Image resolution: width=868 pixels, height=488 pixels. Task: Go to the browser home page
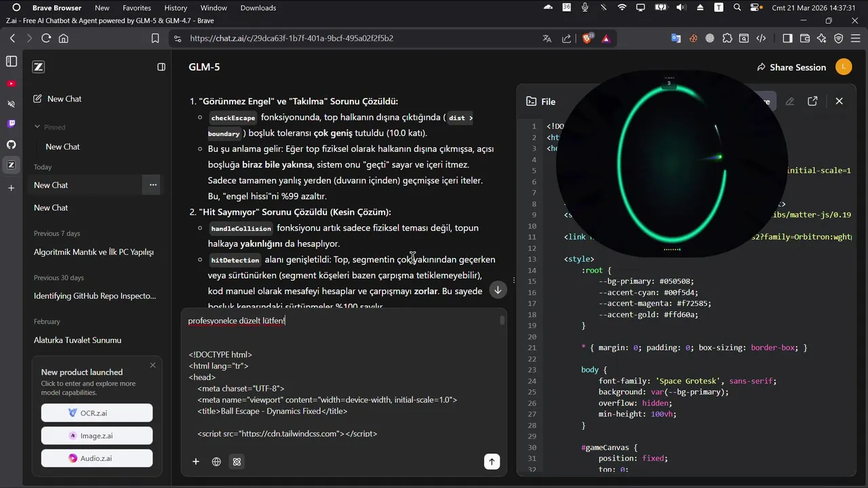tap(64, 39)
